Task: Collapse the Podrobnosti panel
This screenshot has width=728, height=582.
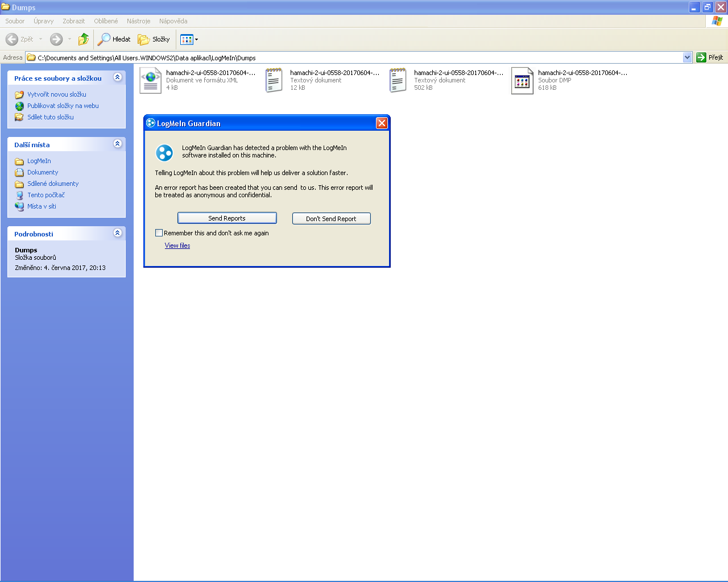Action: click(118, 233)
